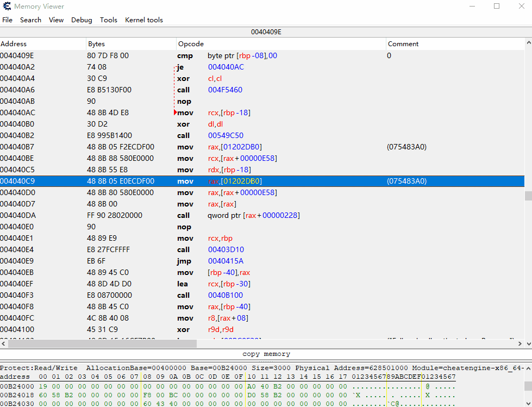Open the Kernel tools menu
Screen dimensions: 532x407
tap(143, 20)
